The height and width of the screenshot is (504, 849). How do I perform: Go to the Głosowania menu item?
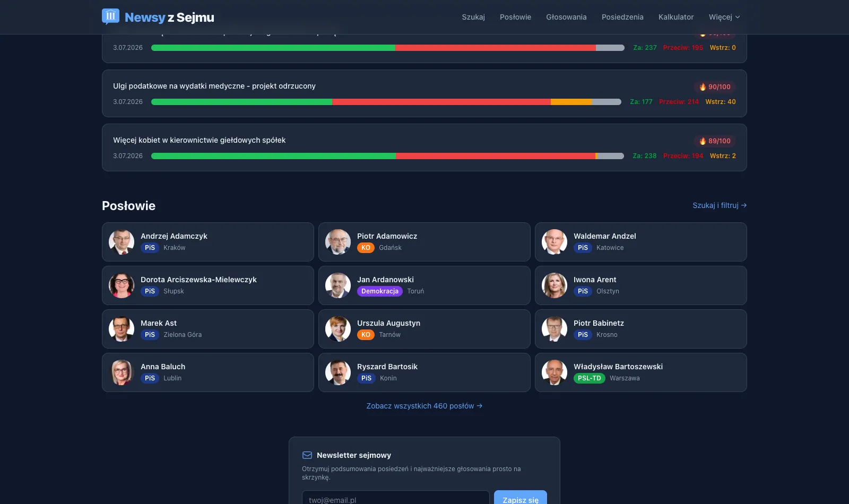pos(566,17)
